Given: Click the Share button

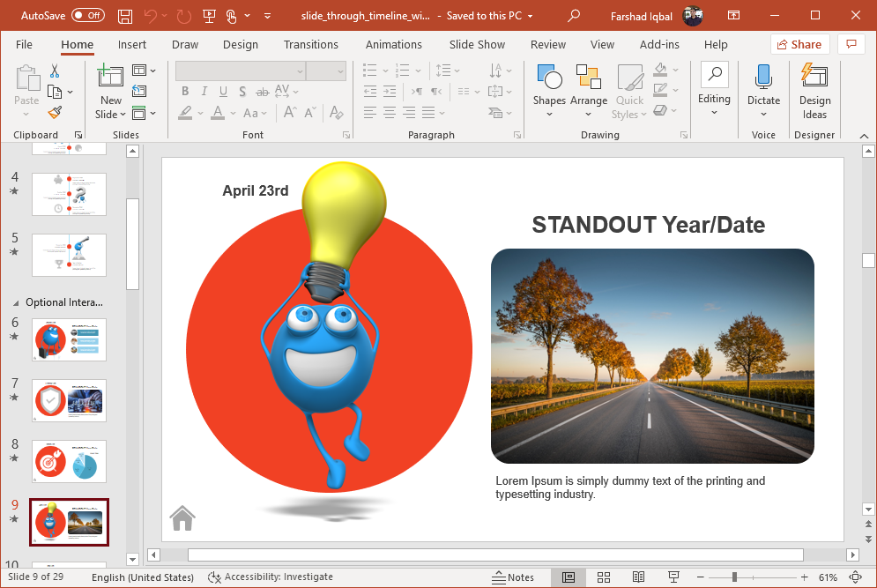Looking at the screenshot, I should (799, 44).
